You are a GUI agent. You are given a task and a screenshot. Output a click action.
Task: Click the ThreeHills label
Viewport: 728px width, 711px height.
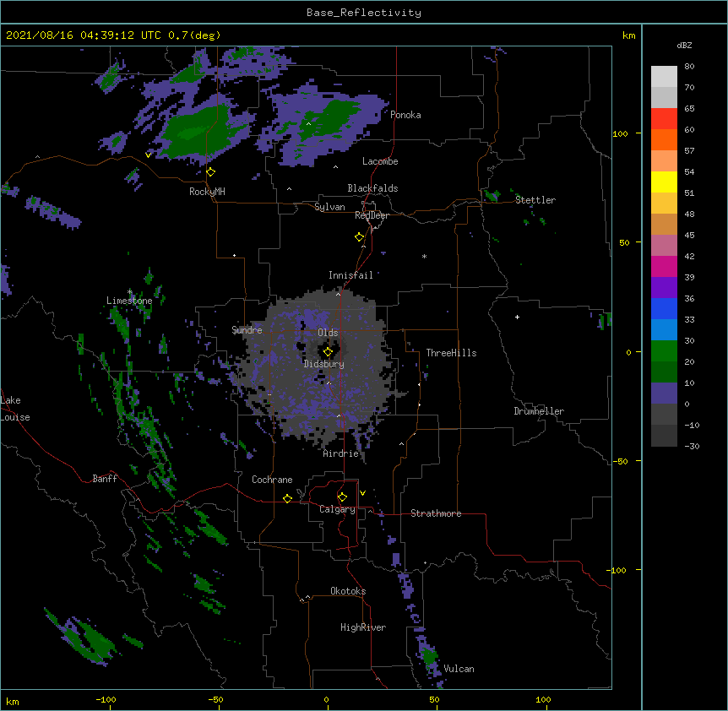[451, 353]
